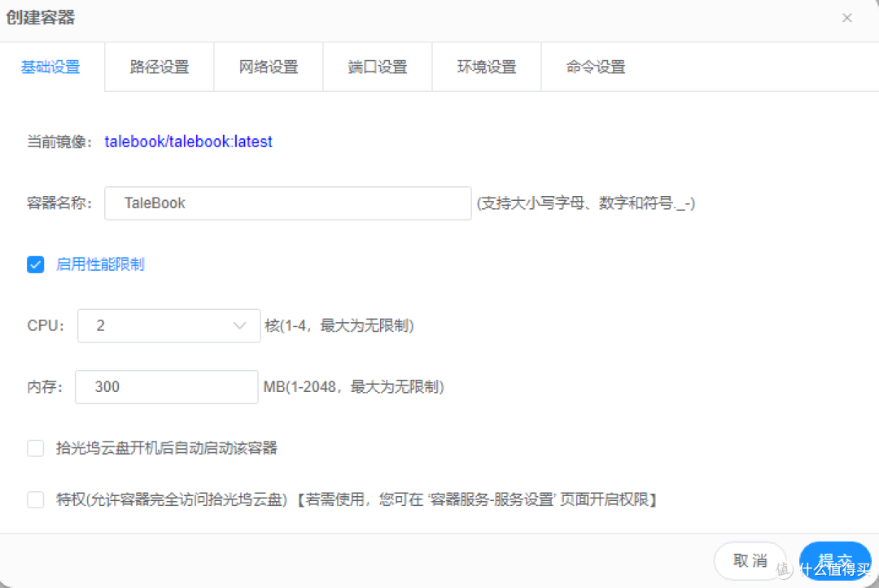Switch to the 端口设置 tab

pos(377,68)
